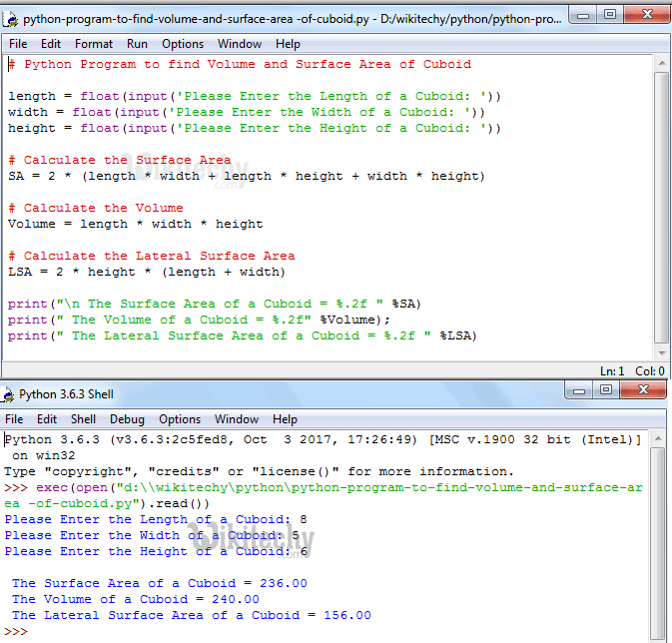Click the Python icon in Shell title bar

[12, 394]
